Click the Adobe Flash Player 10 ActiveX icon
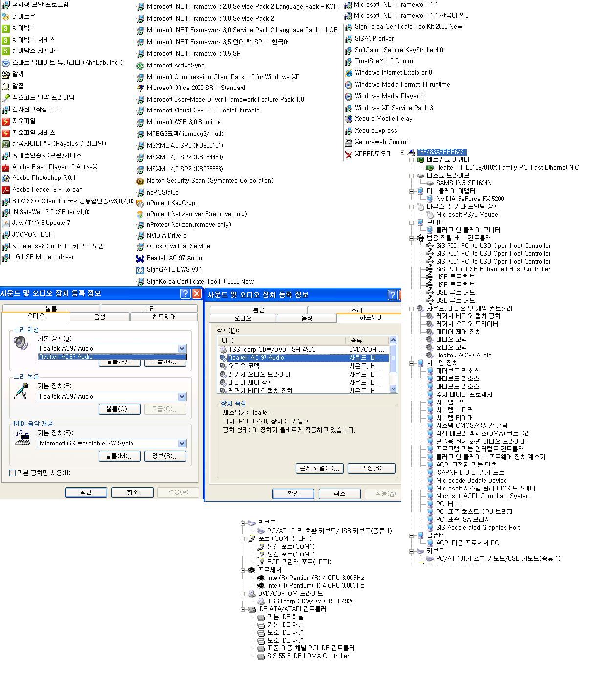The width and height of the screenshot is (616, 690). (x=6, y=167)
